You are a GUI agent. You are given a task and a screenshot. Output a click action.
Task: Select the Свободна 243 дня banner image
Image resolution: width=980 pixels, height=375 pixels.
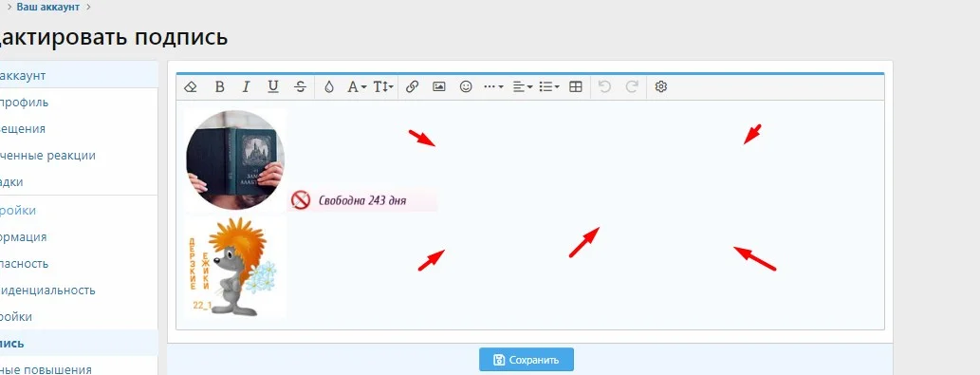pos(363,200)
